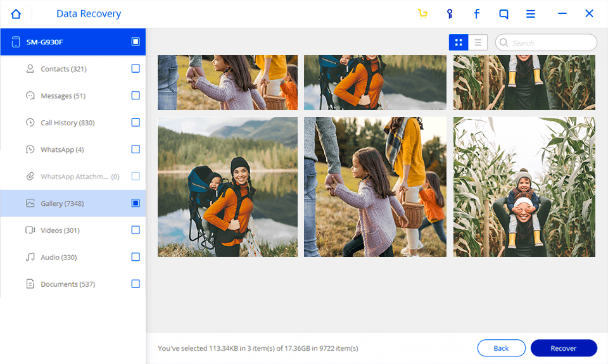Enable the Messages (51) checkbox
Image resolution: width=608 pixels, height=364 pixels.
(x=136, y=96)
